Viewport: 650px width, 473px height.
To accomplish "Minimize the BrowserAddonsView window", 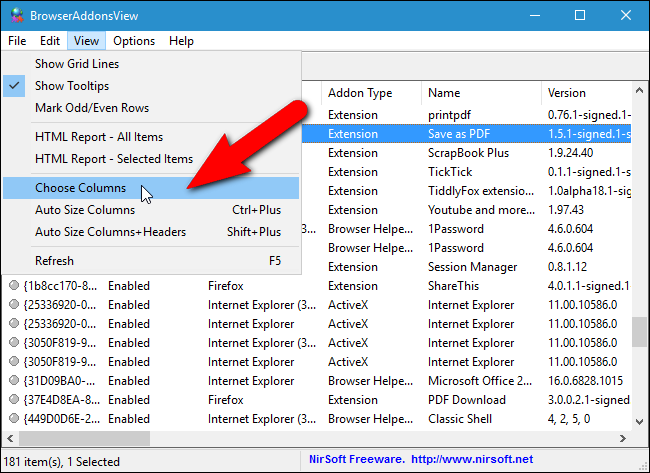I will click(535, 16).
